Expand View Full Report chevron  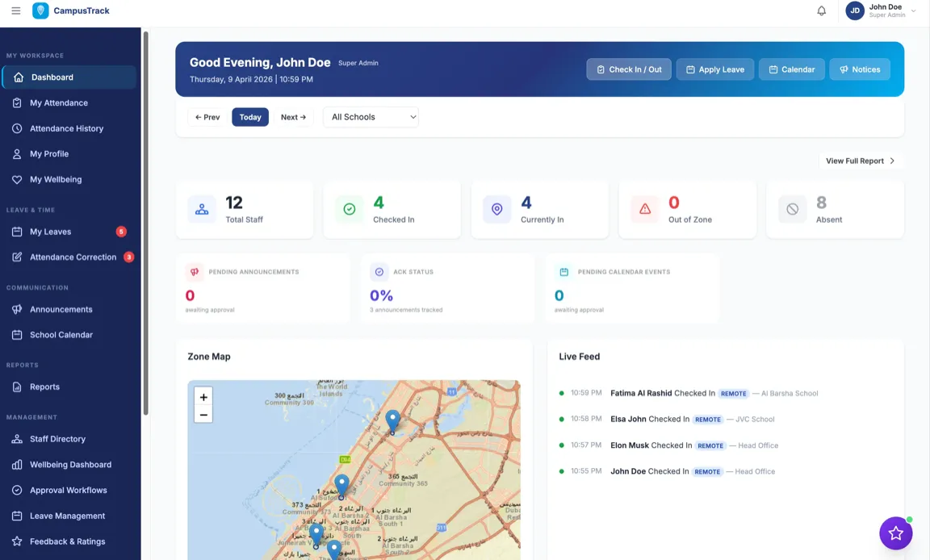(x=892, y=161)
